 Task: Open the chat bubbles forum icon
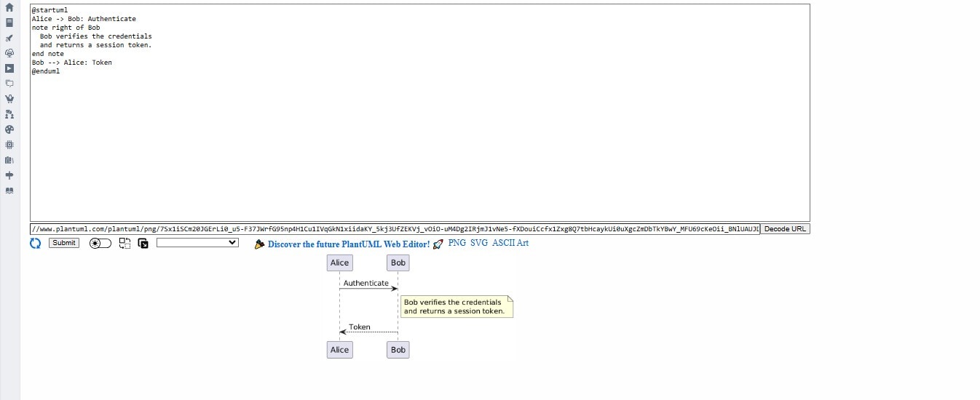pos(9,84)
